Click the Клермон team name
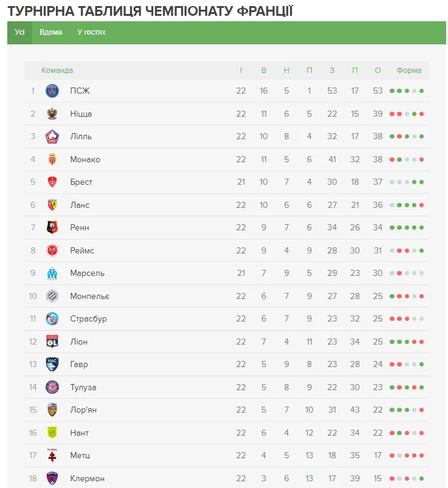Screen dimensions: 448x488 pos(87,478)
